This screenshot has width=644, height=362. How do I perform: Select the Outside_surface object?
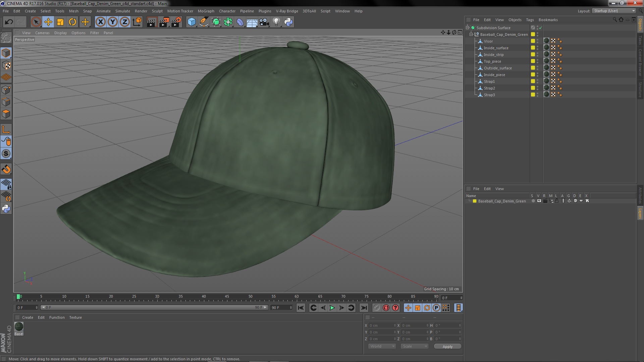click(497, 68)
